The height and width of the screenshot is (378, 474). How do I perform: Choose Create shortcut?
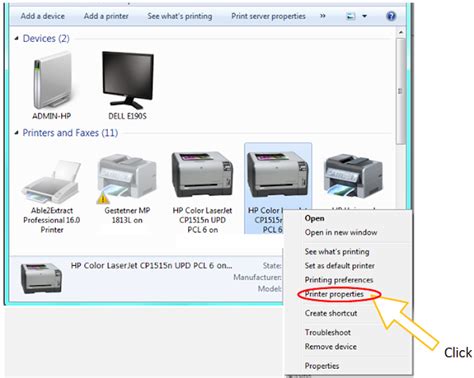point(331,313)
